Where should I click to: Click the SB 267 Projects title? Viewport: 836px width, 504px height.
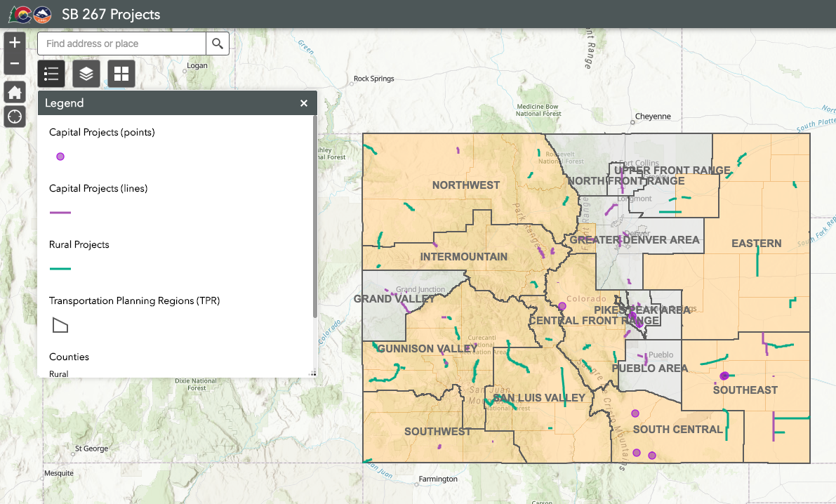tap(111, 14)
